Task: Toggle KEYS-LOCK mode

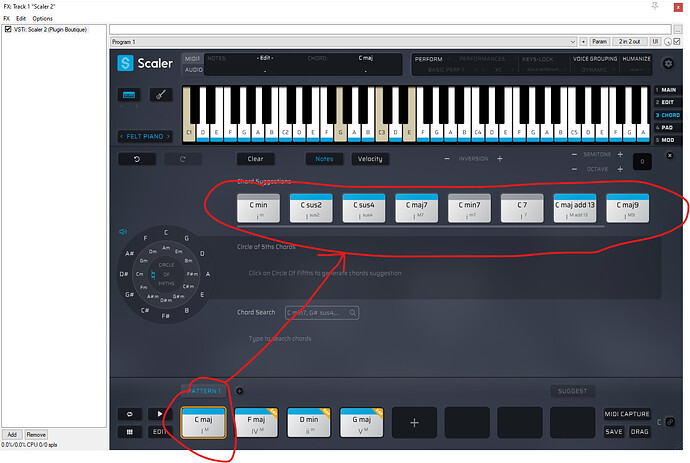Action: (x=537, y=59)
